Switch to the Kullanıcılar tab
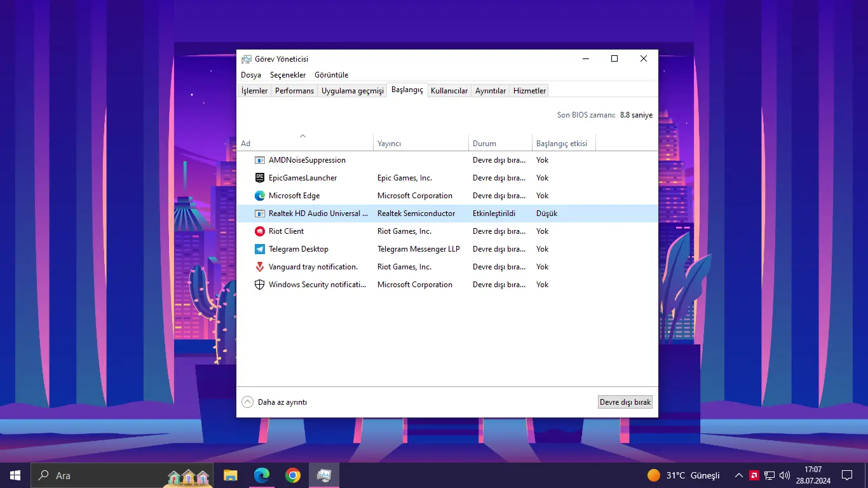Viewport: 868px width, 488px height. pos(449,91)
